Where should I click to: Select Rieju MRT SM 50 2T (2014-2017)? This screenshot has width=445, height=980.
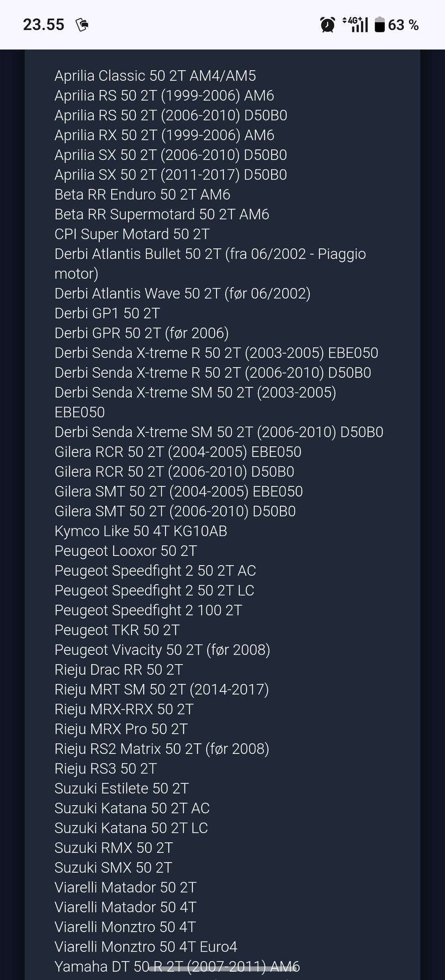click(162, 689)
